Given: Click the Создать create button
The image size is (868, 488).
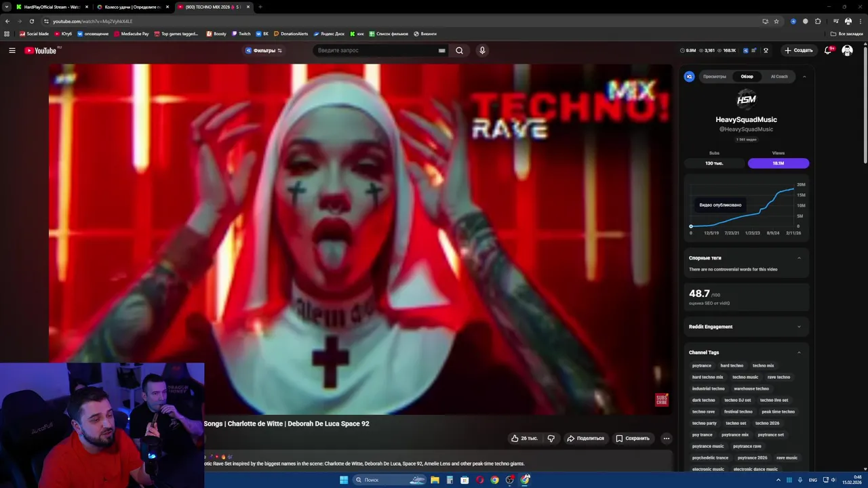Looking at the screenshot, I should click(x=799, y=50).
